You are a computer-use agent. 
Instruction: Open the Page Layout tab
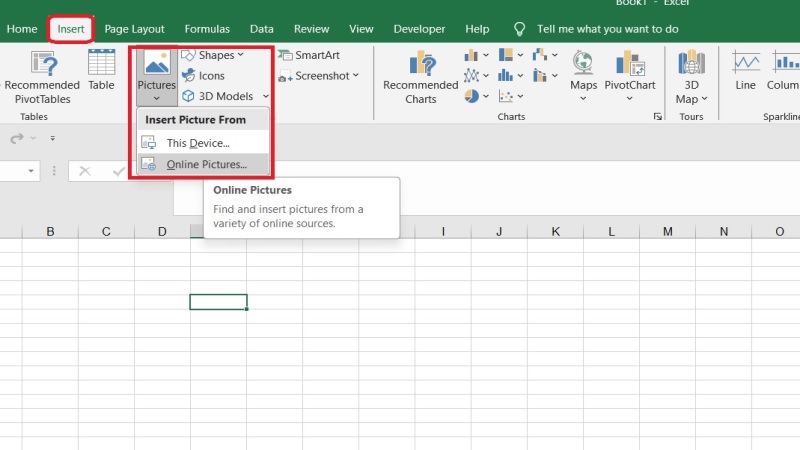click(x=134, y=29)
